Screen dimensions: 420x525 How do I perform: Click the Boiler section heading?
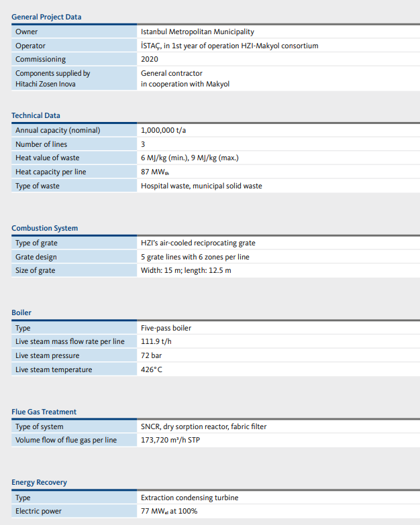pyautogui.click(x=21, y=312)
